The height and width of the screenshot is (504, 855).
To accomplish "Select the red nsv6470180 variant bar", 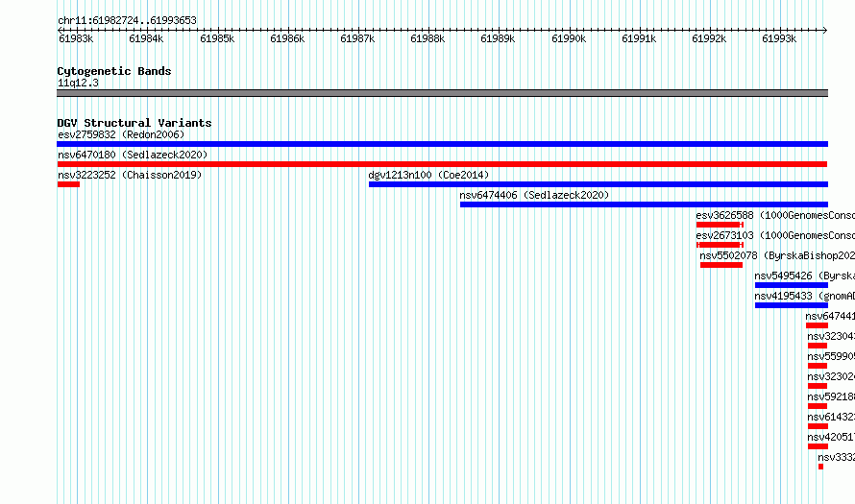I will click(x=442, y=164).
